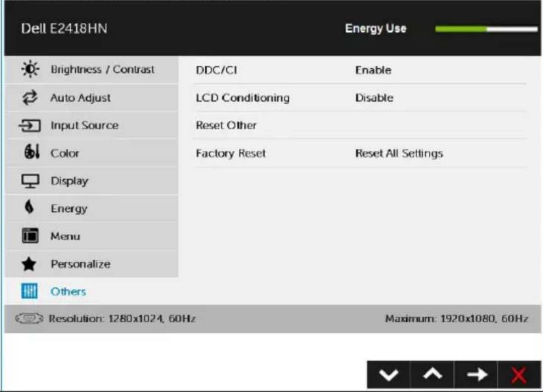This screenshot has height=392, width=543.
Task: Click the Brightness / Contrast sun icon
Action: point(31,69)
